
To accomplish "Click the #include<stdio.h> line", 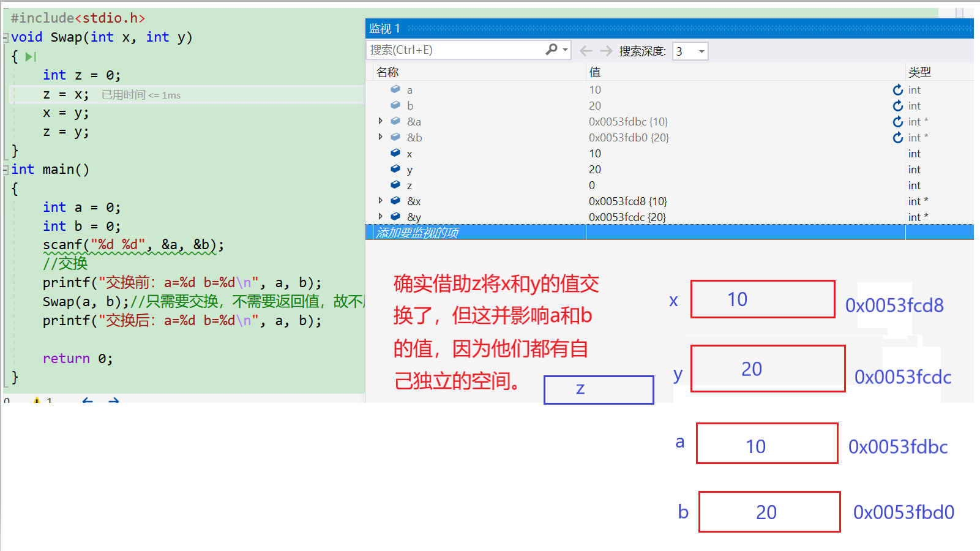I will [78, 18].
